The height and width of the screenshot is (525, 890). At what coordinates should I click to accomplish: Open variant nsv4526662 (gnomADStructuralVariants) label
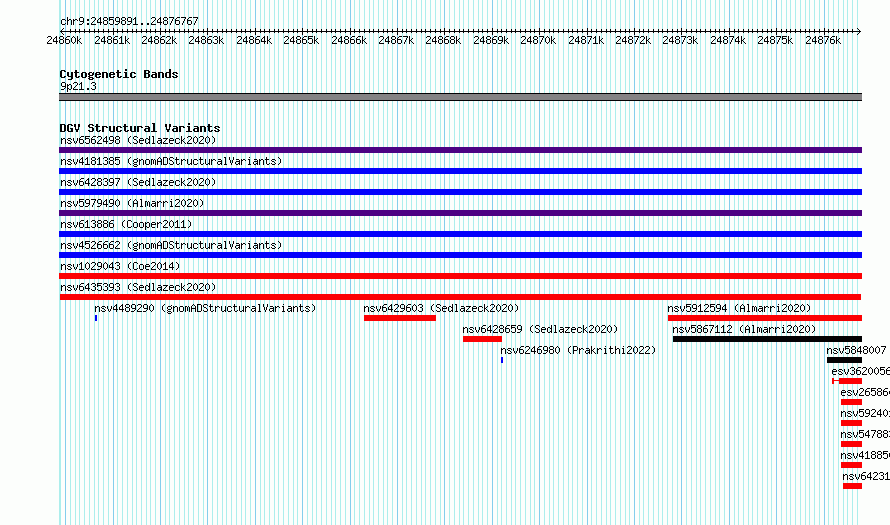(x=171, y=245)
